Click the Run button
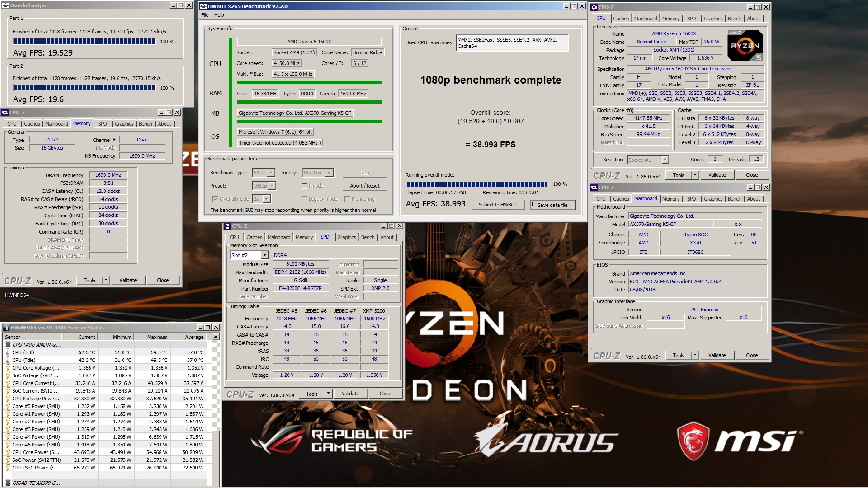The image size is (868, 488). point(365,173)
